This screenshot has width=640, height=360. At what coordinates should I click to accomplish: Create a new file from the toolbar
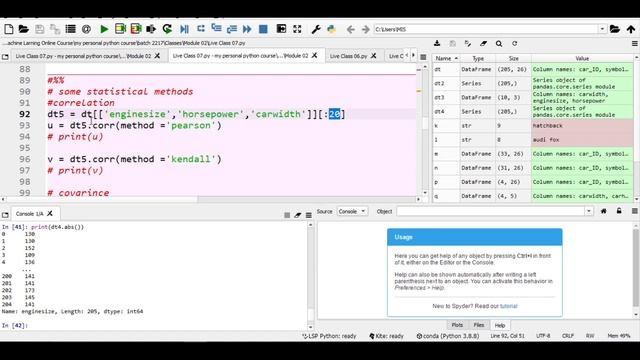(9, 29)
